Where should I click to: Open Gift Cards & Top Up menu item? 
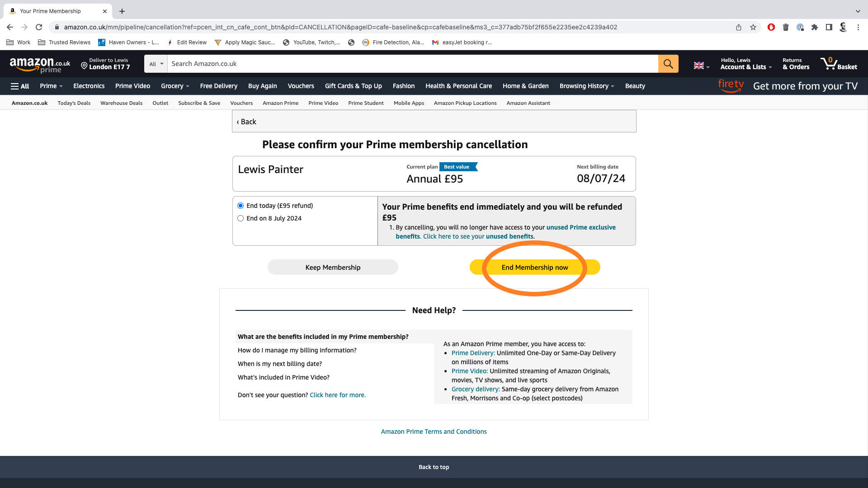point(354,86)
